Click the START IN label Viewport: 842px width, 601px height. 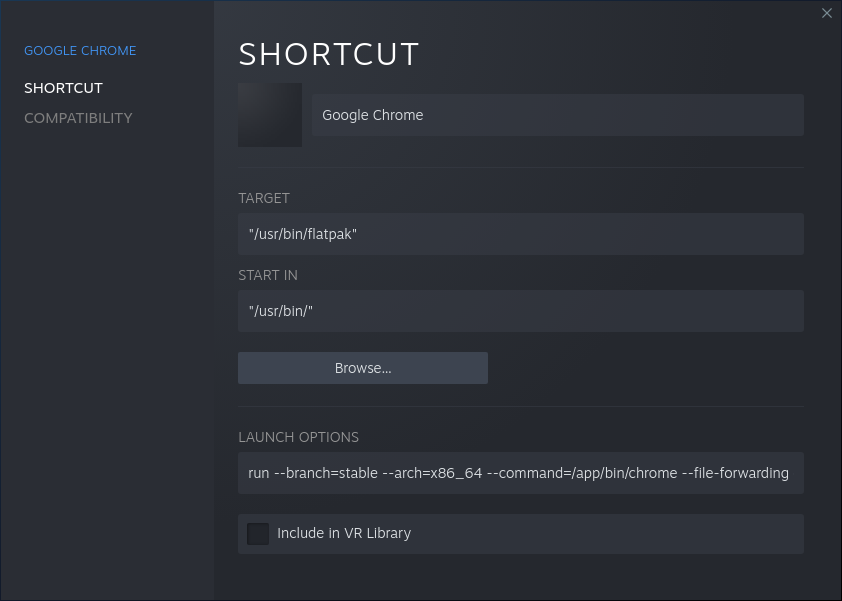point(267,275)
